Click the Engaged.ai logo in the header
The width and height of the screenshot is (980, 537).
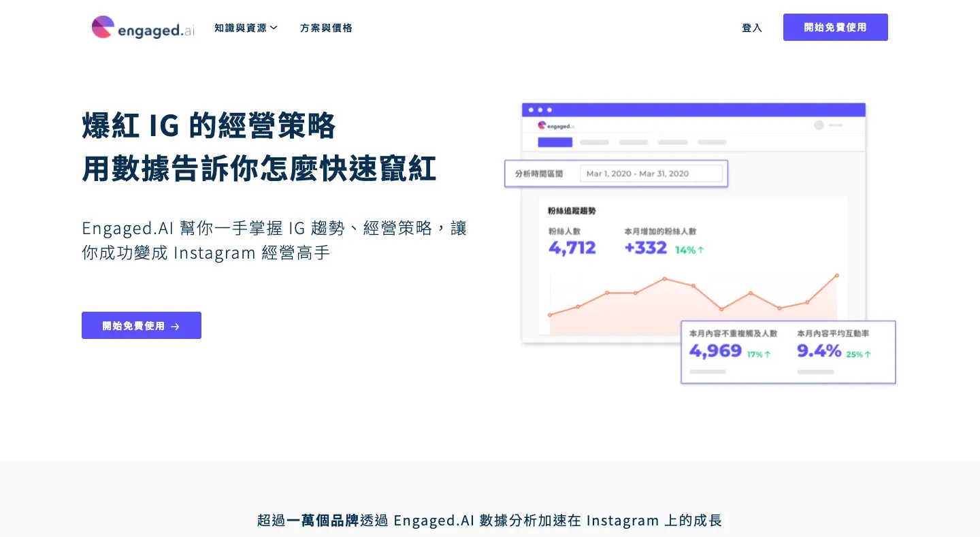tap(143, 27)
